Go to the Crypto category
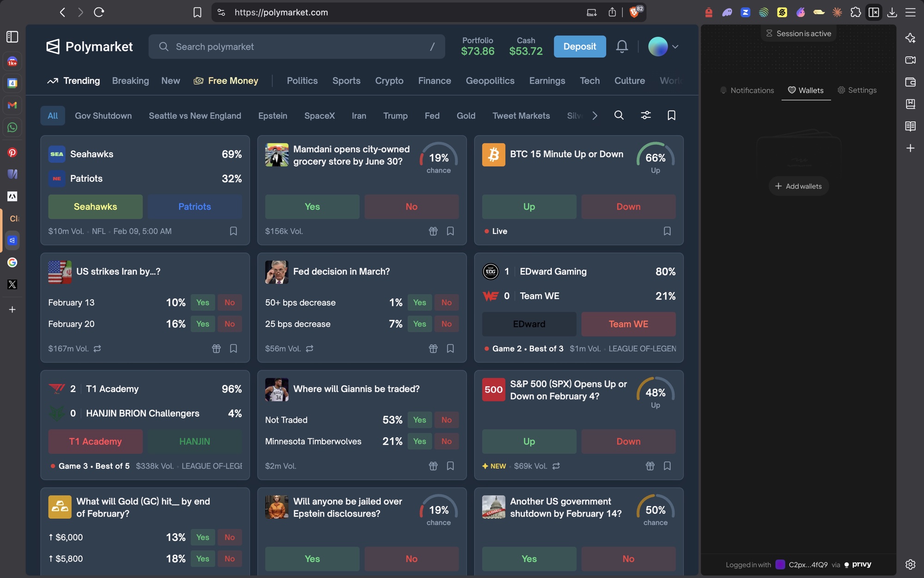 coord(389,80)
